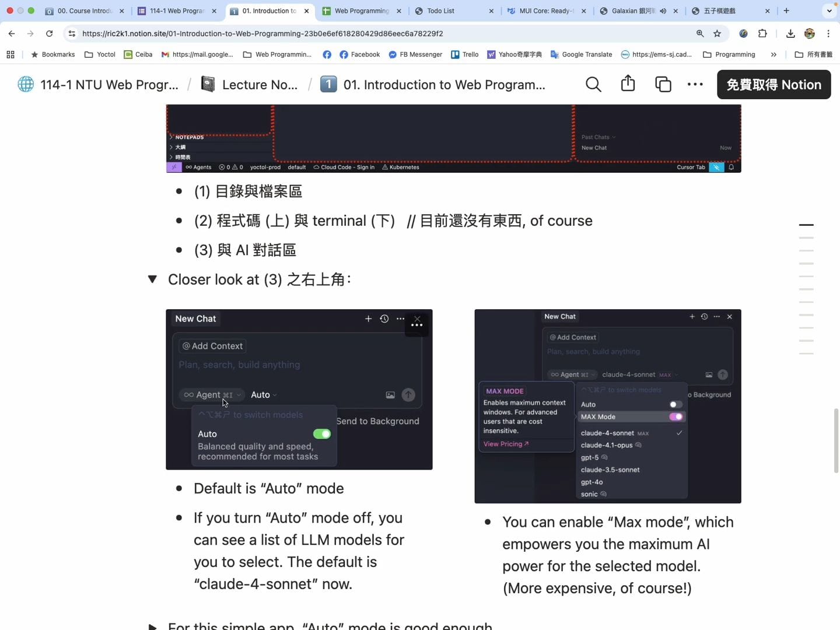Collapse the "Closer look at (3)" disclosure triangle
Viewport: 840px width, 630px height.
152,279
